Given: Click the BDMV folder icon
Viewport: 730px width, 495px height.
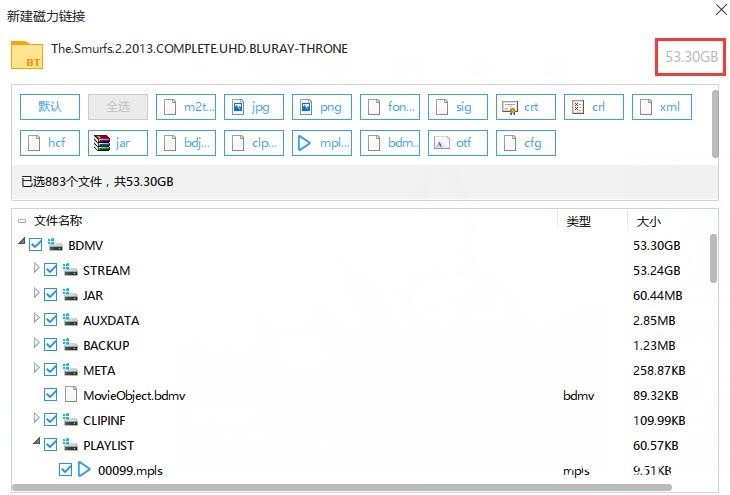Looking at the screenshot, I should [x=55, y=244].
